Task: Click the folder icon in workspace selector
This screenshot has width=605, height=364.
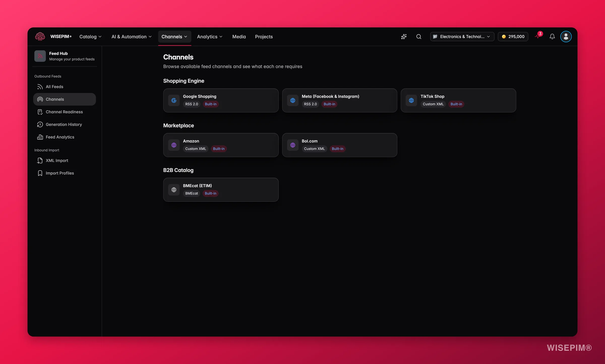Action: coord(435,37)
